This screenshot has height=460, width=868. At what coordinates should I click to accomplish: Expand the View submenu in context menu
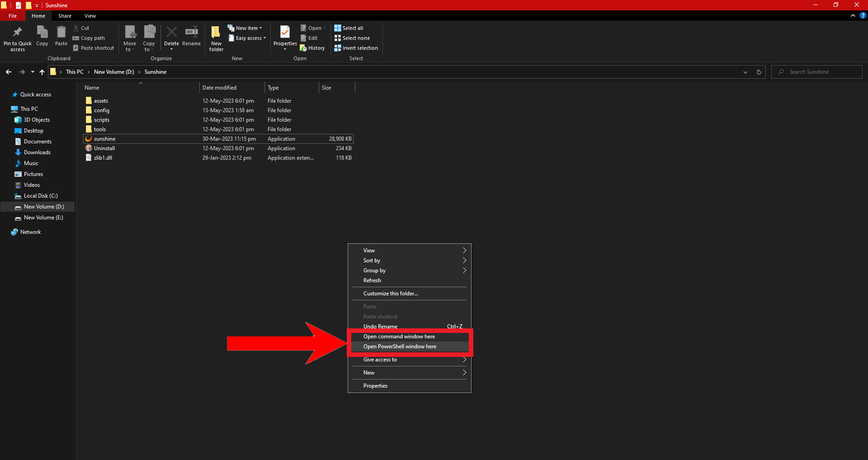(x=410, y=251)
